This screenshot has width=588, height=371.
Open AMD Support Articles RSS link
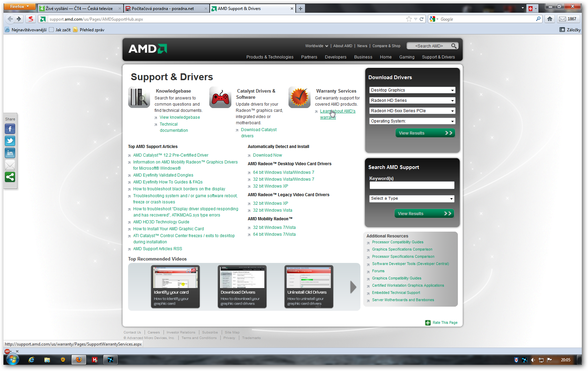tap(158, 249)
